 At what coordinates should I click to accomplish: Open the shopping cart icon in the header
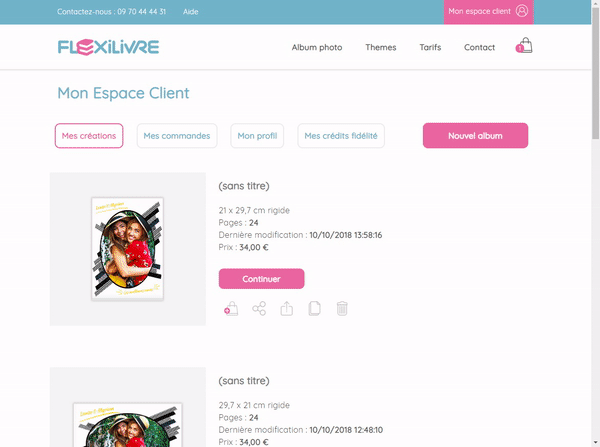point(524,46)
